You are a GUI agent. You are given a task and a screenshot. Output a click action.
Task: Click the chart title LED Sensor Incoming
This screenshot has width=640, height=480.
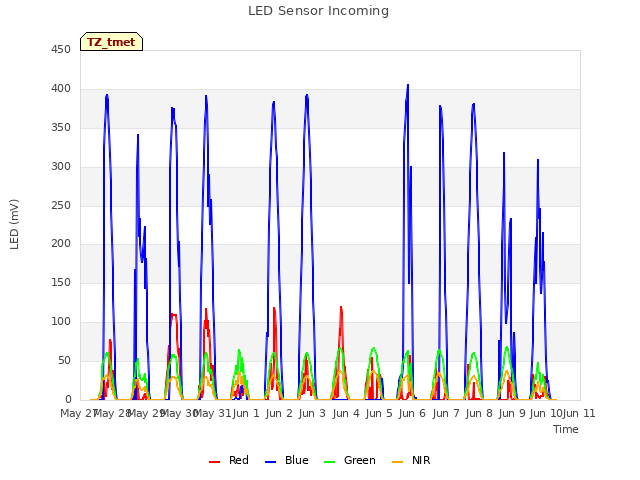[x=318, y=11]
